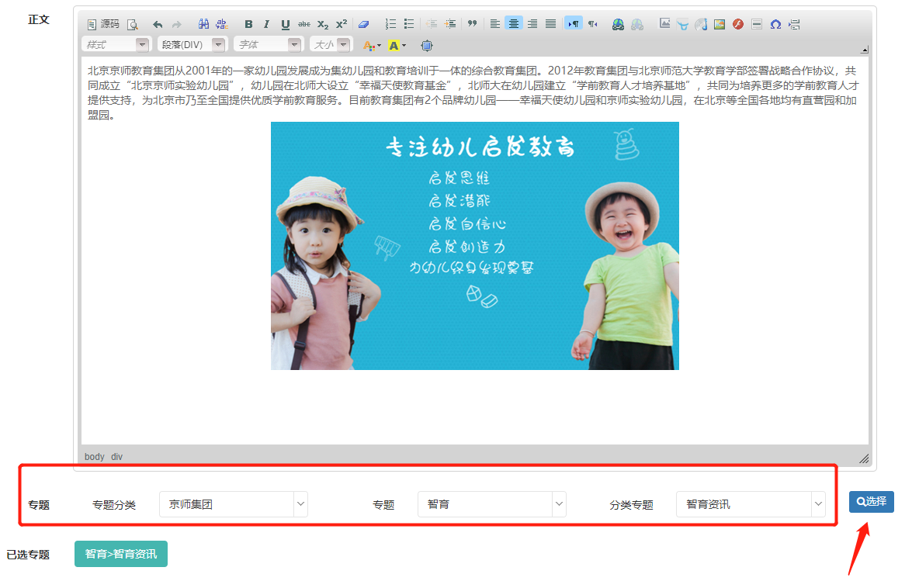Open Find with the binoculars icon
The width and height of the screenshot is (919, 588).
[x=203, y=24]
